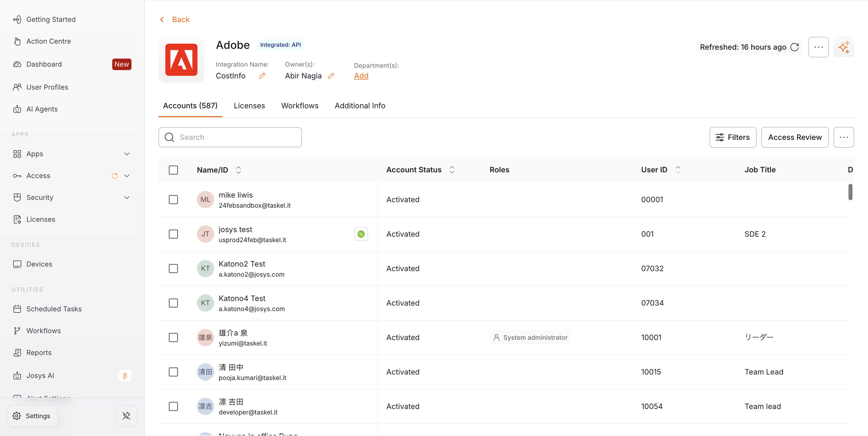This screenshot has width=868, height=436.
Task: Click the Refreshed: 16 hours ago button
Action: (749, 47)
